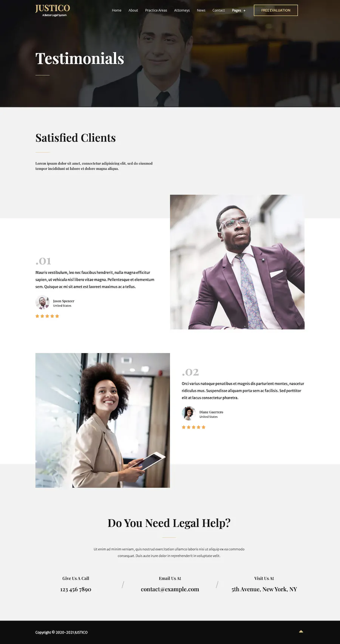Open the News menu item
Image resolution: width=340 pixels, height=644 pixels.
click(201, 10)
